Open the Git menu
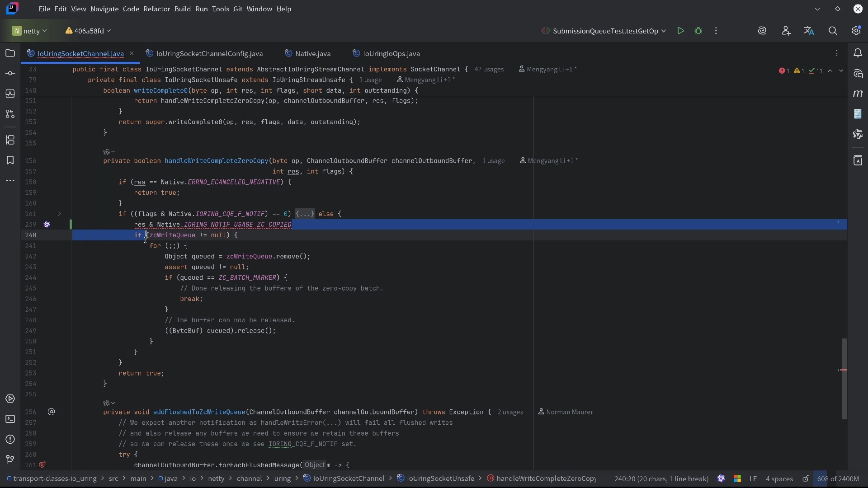868x488 pixels. 238,9
